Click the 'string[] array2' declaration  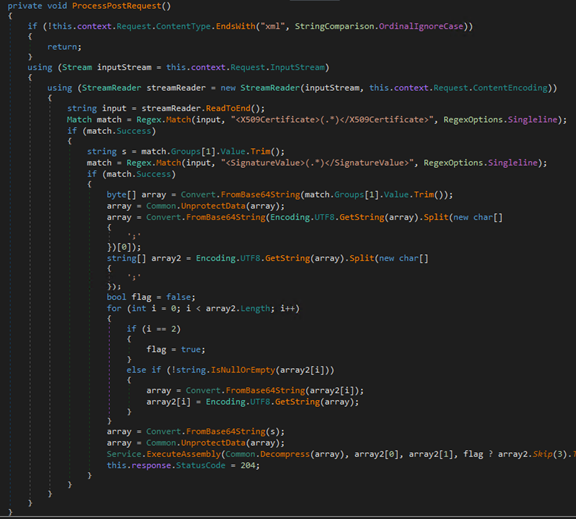144,258
